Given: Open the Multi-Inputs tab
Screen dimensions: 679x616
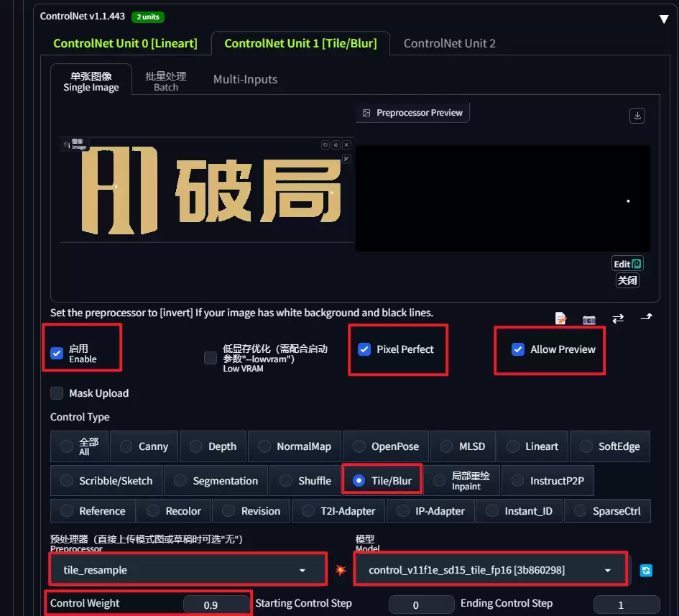Looking at the screenshot, I should [x=245, y=79].
